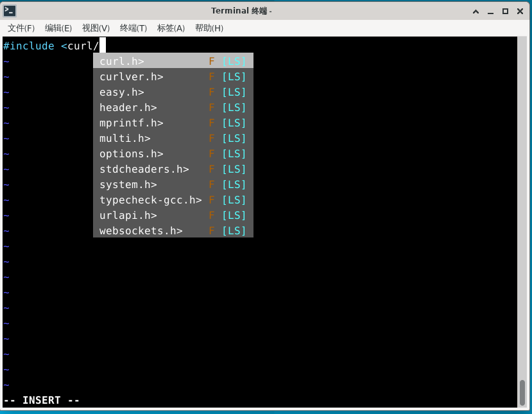The image size is (532, 414).
Task: Select options.h> completion entry
Action: pyautogui.click(x=173, y=153)
